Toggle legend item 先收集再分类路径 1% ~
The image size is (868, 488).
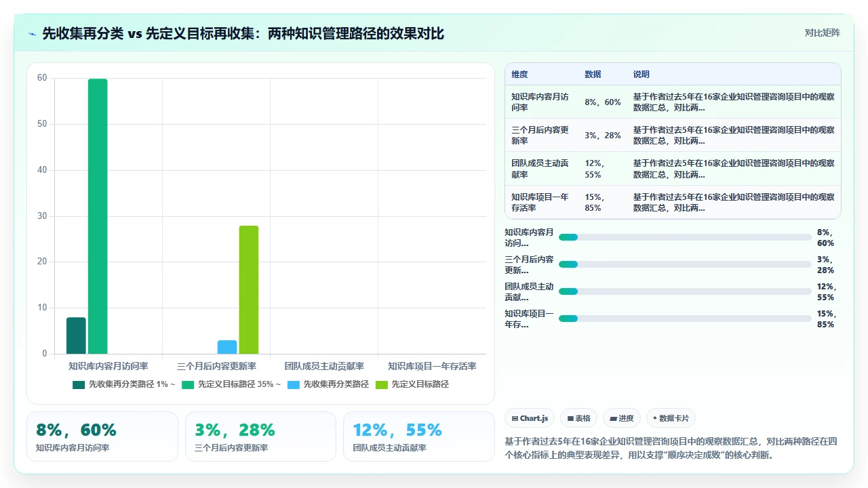(124, 384)
